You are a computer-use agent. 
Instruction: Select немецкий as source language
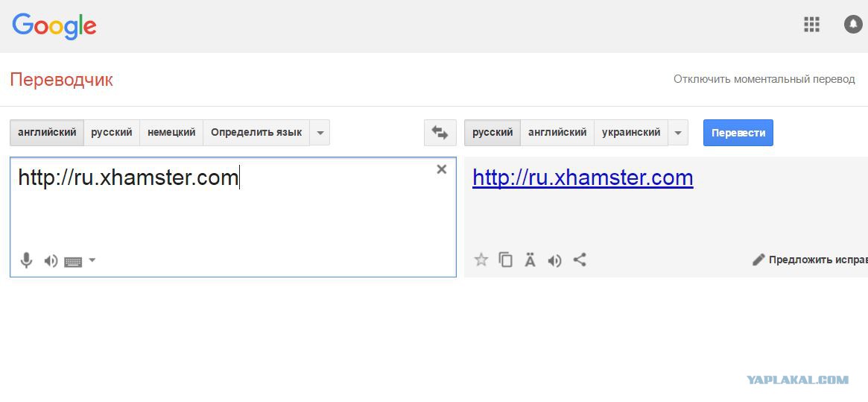click(171, 133)
